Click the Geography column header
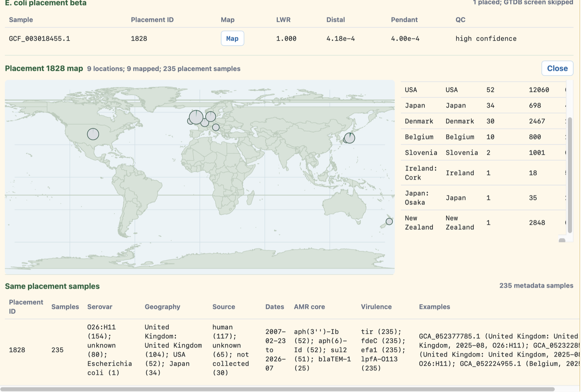The width and height of the screenshot is (586, 392). coord(162,307)
